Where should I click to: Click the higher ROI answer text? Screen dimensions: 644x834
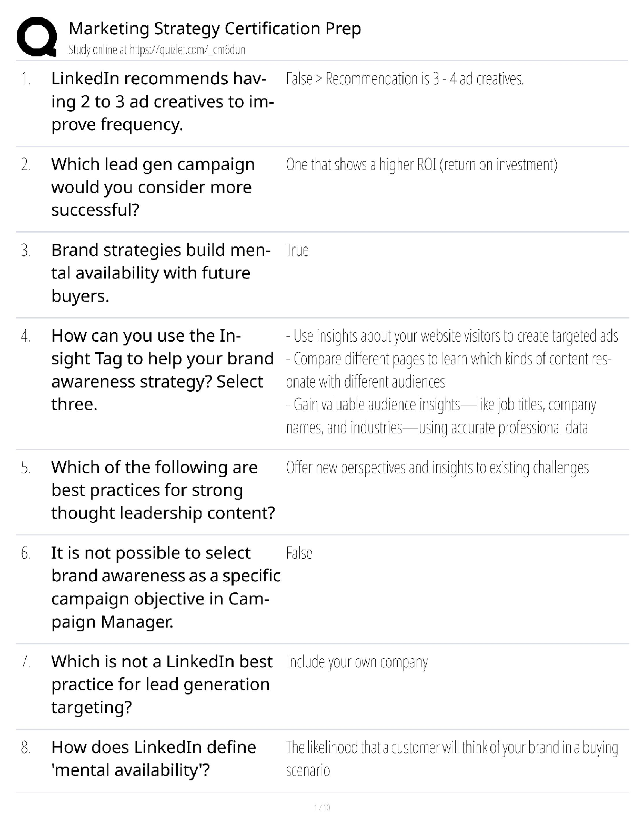pos(421,165)
